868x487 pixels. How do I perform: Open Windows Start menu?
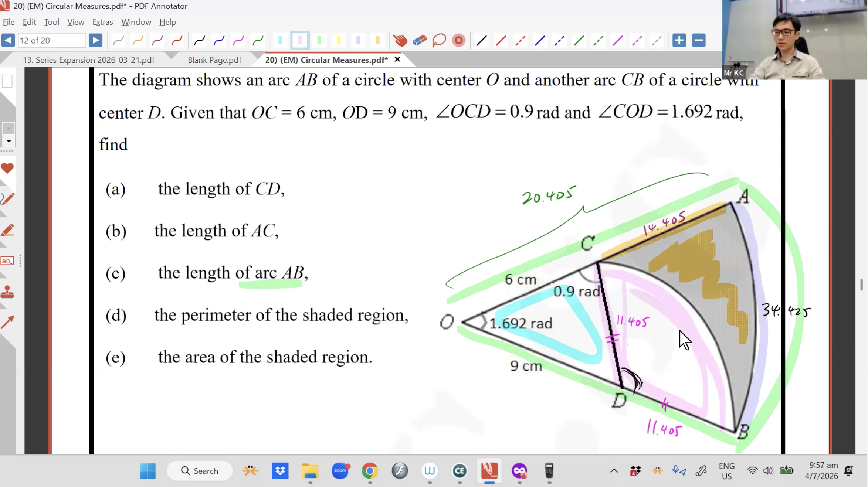[x=148, y=471]
